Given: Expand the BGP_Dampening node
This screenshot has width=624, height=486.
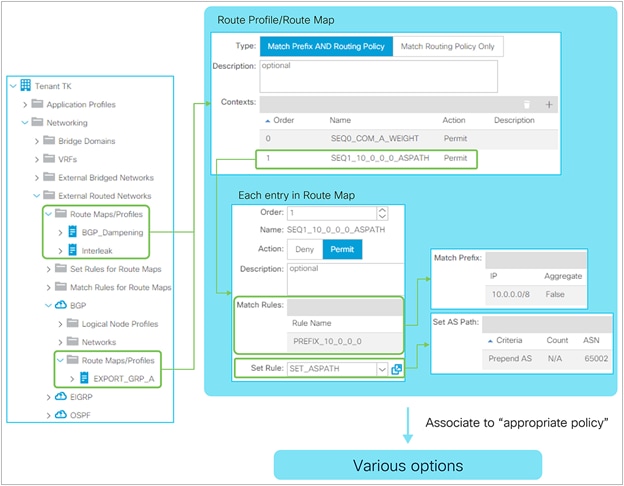Looking at the screenshot, I should pos(60,233).
